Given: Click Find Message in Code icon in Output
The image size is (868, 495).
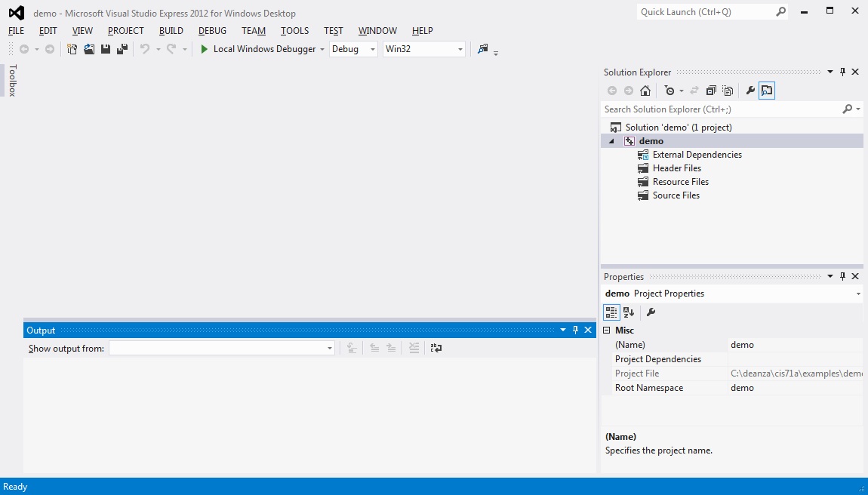Looking at the screenshot, I should coord(352,348).
